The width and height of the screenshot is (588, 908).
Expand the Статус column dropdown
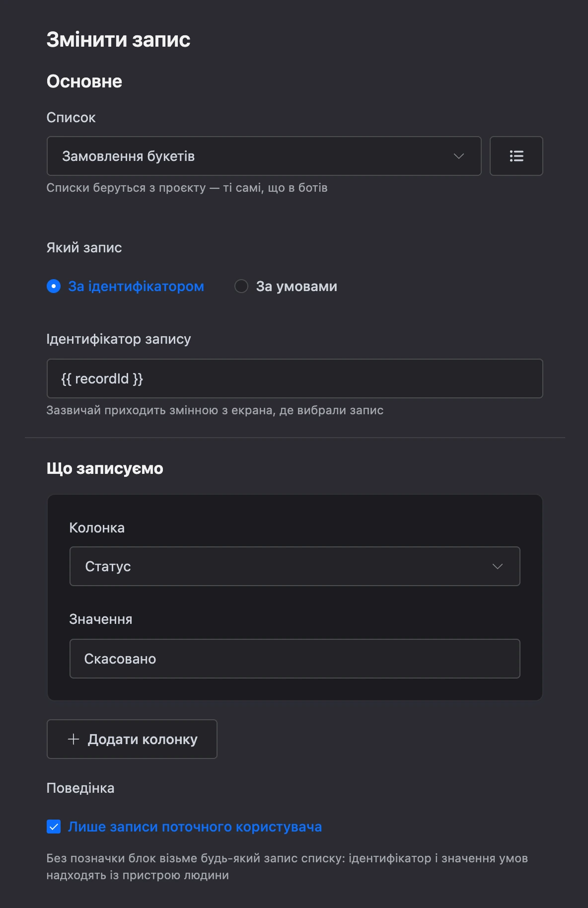[x=294, y=566]
